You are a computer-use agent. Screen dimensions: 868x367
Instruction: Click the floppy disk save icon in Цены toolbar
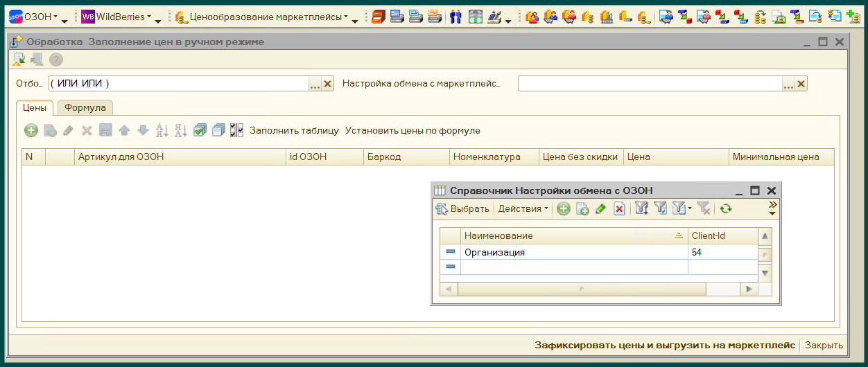tap(105, 130)
